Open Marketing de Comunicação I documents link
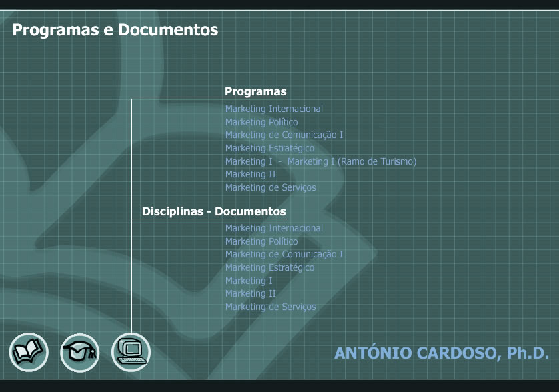This screenshot has width=559, height=392. click(284, 254)
